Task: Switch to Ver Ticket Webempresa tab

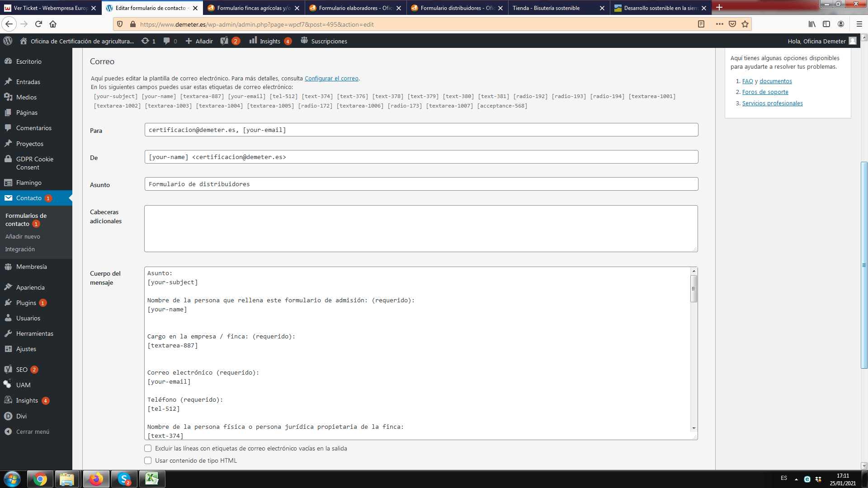Action: tap(50, 8)
